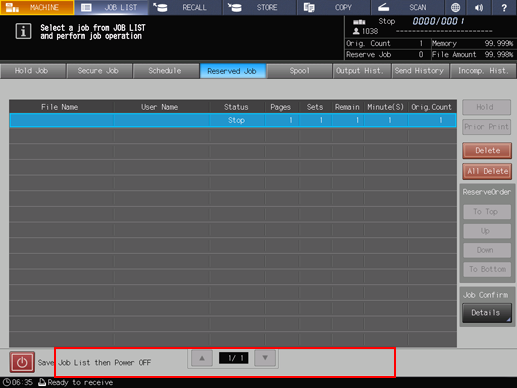Open the Send History tab

[420, 71]
